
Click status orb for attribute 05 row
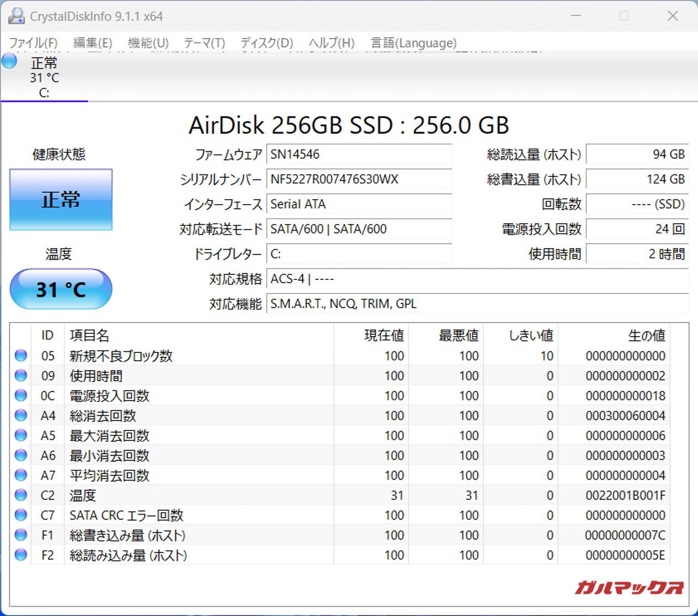(x=21, y=356)
